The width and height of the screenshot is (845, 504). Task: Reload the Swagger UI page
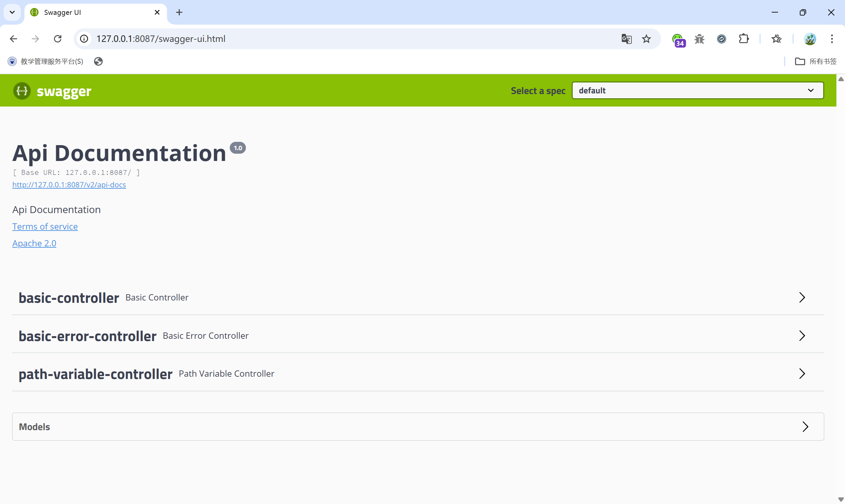point(58,39)
